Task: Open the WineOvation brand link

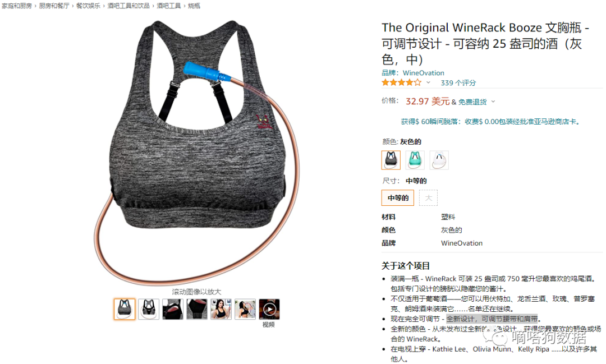Action: click(x=423, y=73)
